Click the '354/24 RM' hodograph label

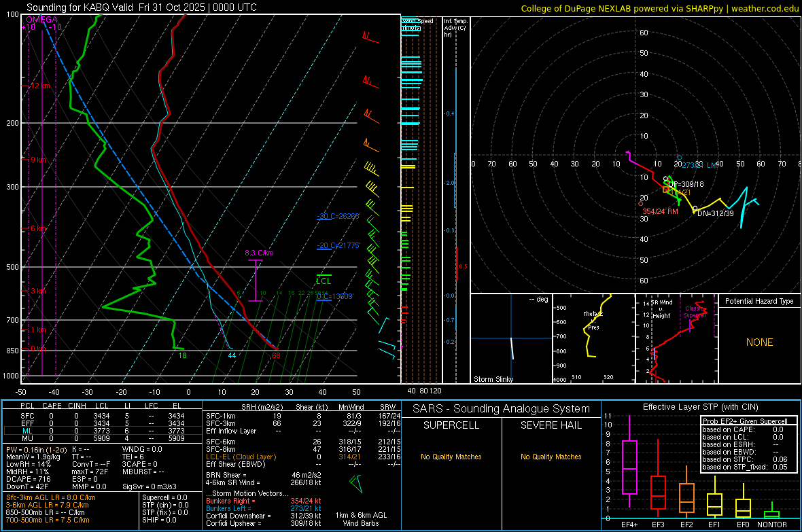pos(661,211)
